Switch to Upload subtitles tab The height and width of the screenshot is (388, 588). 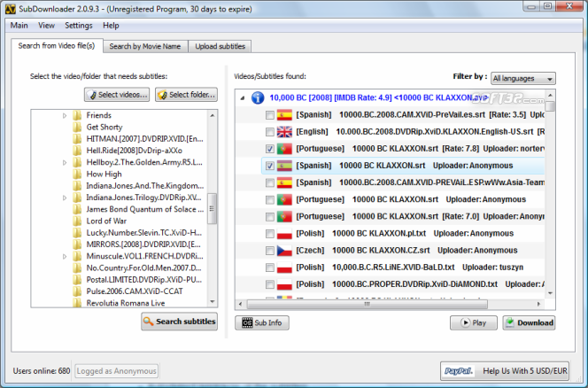220,46
